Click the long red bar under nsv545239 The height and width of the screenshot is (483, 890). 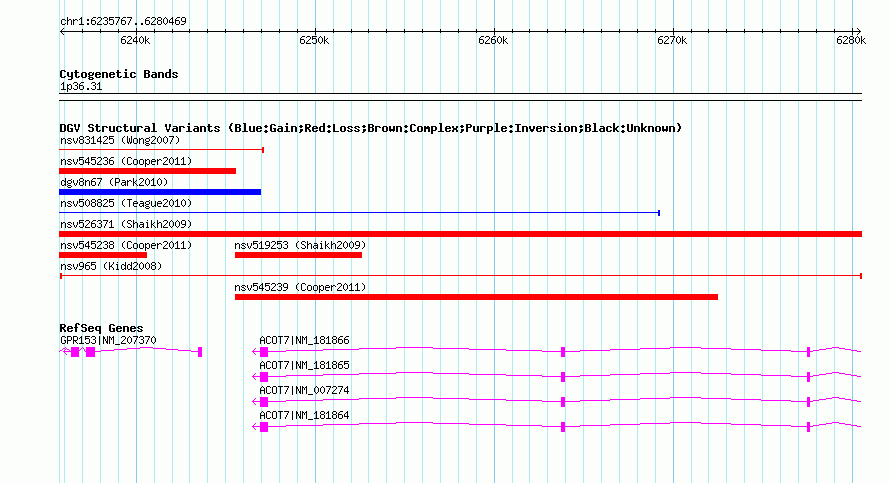[x=476, y=297]
